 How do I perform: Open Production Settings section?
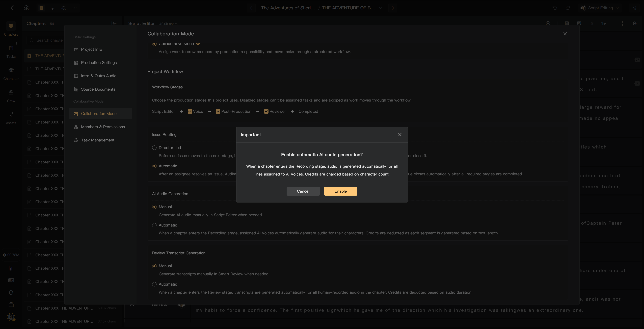pos(100,63)
